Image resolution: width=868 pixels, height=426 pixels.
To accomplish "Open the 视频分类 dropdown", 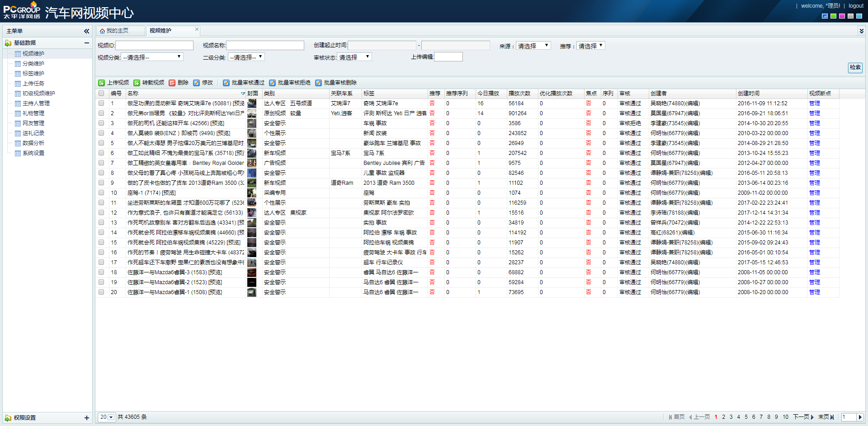I will point(152,57).
